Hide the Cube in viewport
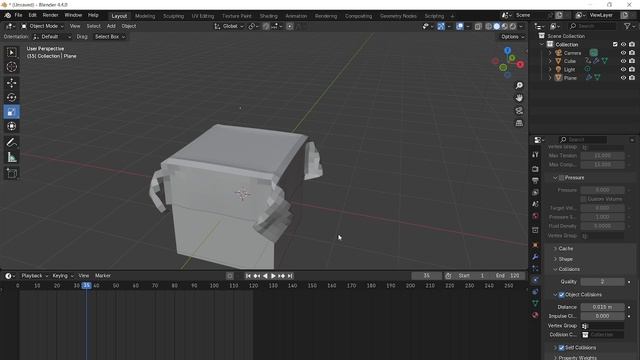The height and width of the screenshot is (360, 640). (623, 61)
